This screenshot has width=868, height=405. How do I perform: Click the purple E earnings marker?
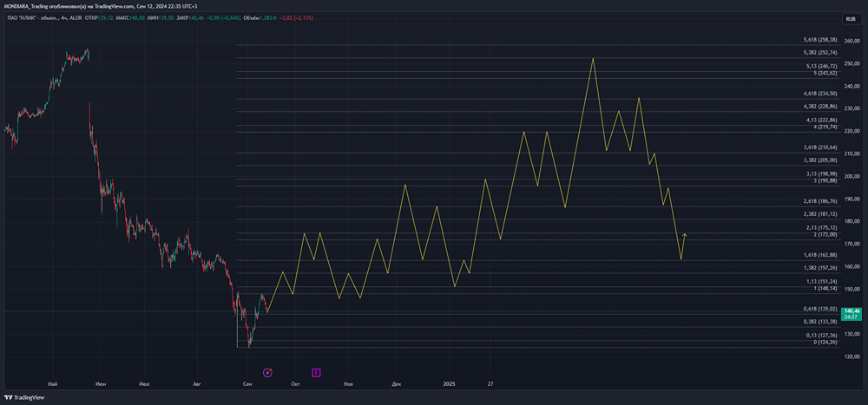[x=316, y=372]
